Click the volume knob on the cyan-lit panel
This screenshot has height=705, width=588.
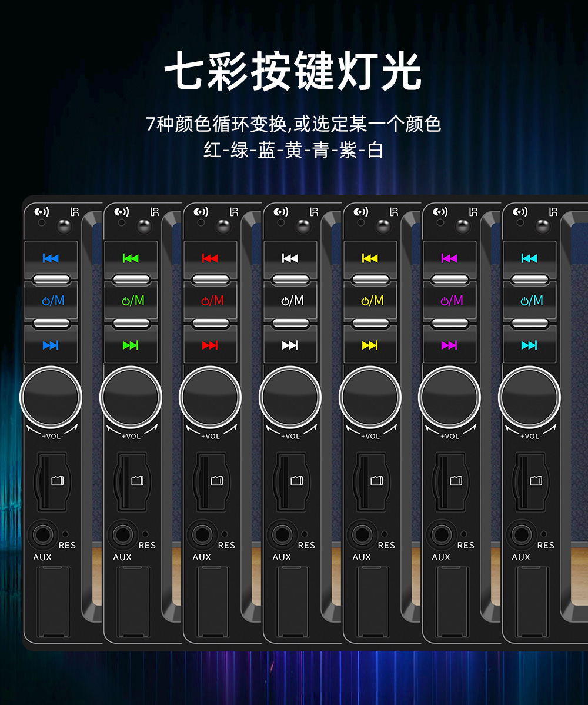click(530, 397)
